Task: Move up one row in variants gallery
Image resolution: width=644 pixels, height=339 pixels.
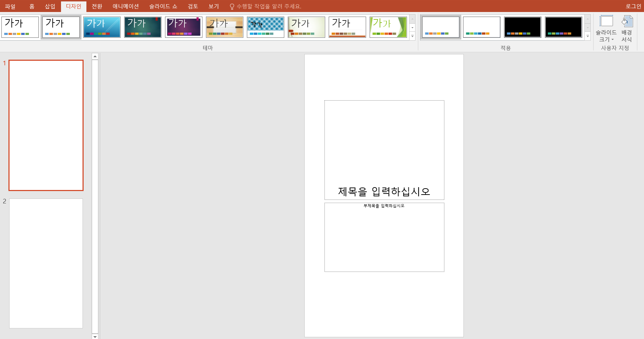Action: (588, 19)
